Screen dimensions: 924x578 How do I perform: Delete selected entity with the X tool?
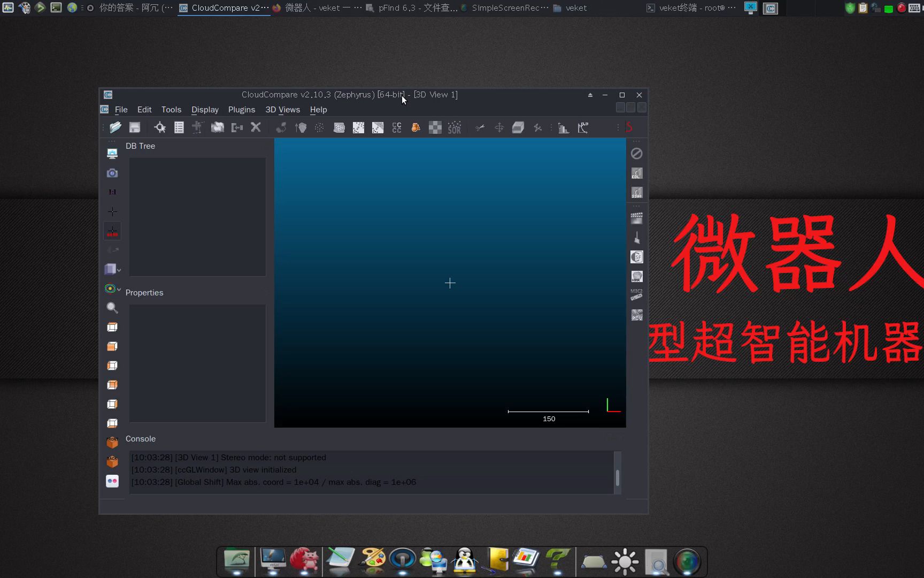pyautogui.click(x=256, y=127)
